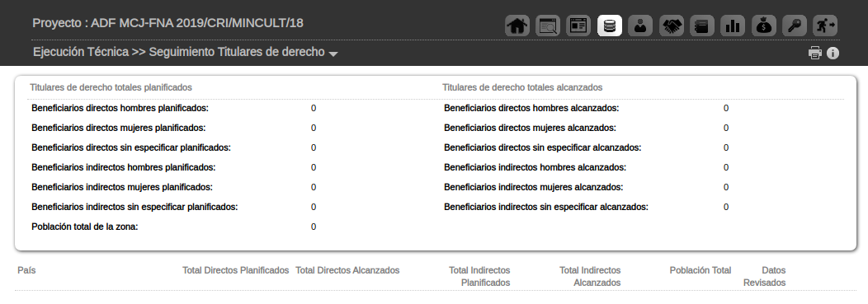The height and width of the screenshot is (304, 868).
Task: Show help with the info icon
Action: pyautogui.click(x=833, y=53)
